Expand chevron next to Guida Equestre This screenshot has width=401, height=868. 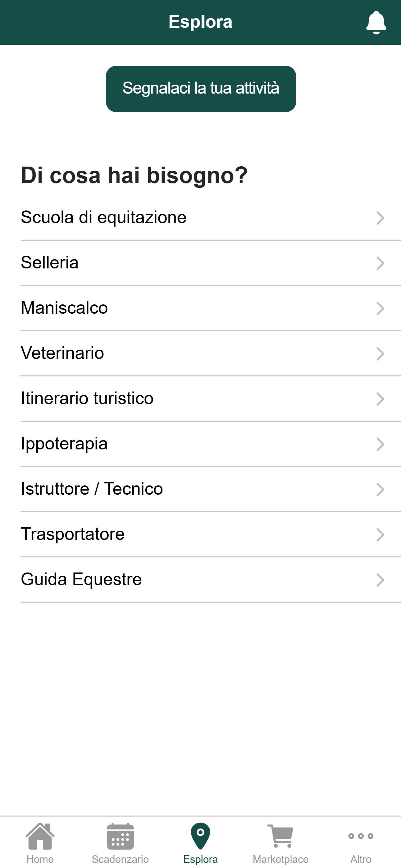pos(380,580)
